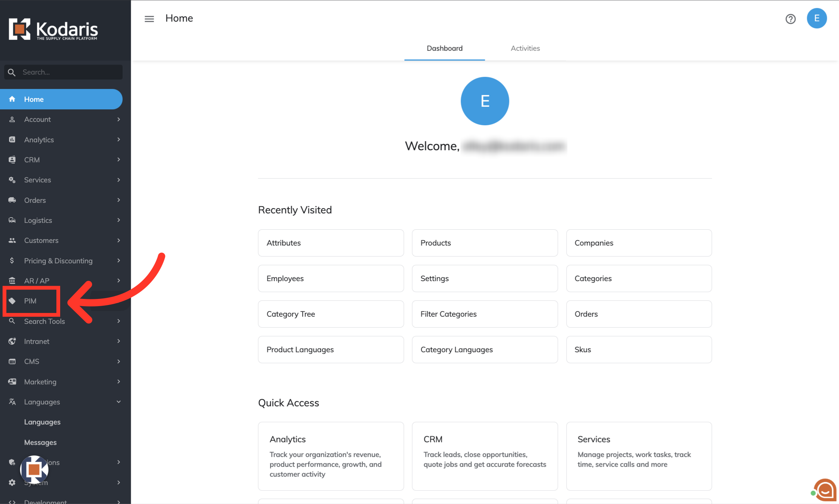Image resolution: width=839 pixels, height=504 pixels.
Task: Switch to the Activities tab
Action: tap(525, 48)
